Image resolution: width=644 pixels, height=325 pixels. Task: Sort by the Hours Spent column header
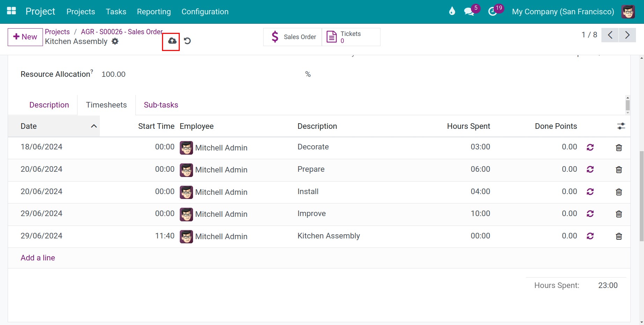click(468, 126)
